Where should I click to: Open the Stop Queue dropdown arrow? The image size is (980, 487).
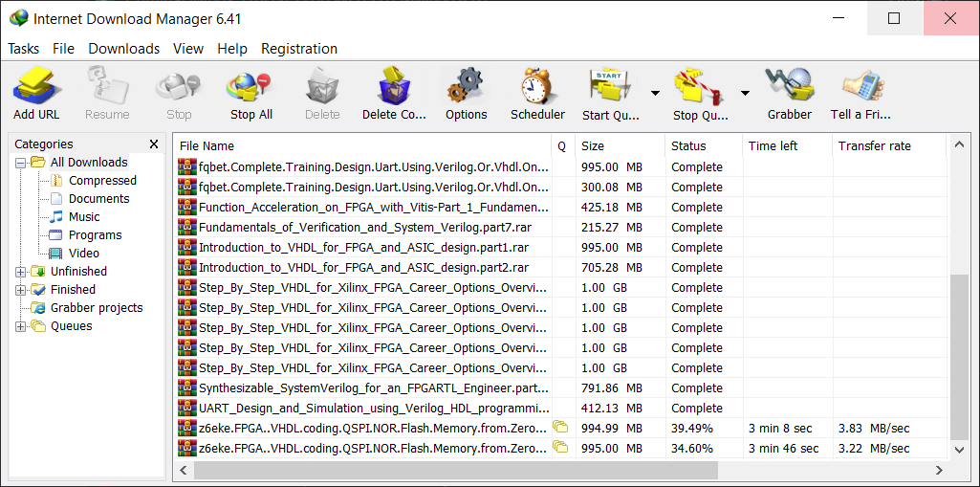[x=745, y=93]
